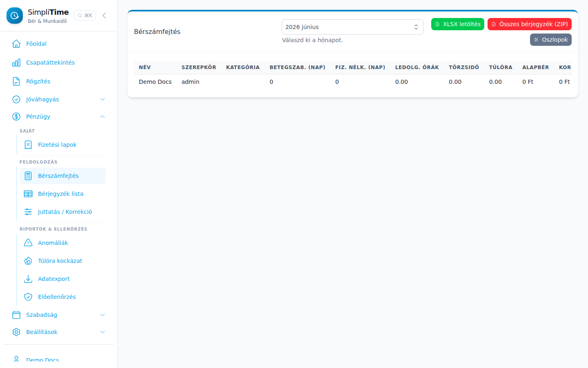This screenshot has height=368, width=588.
Task: Click the Anomáliák warning triangle icon
Action: point(28,243)
